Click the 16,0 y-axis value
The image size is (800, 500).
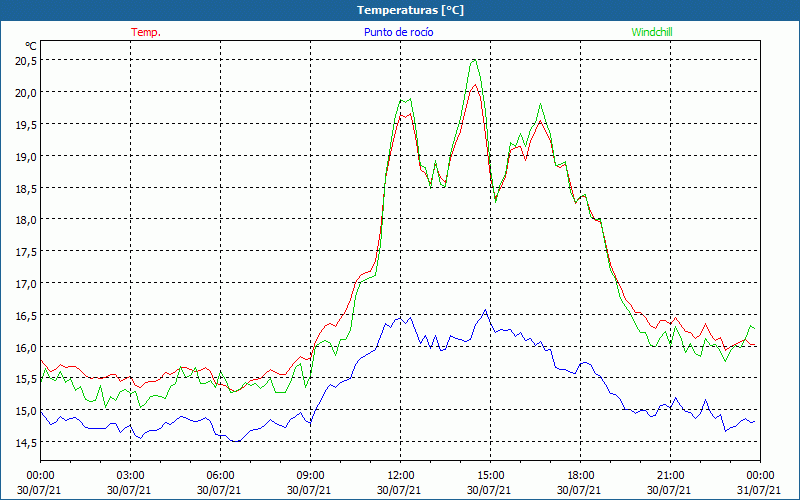[x=26, y=347]
